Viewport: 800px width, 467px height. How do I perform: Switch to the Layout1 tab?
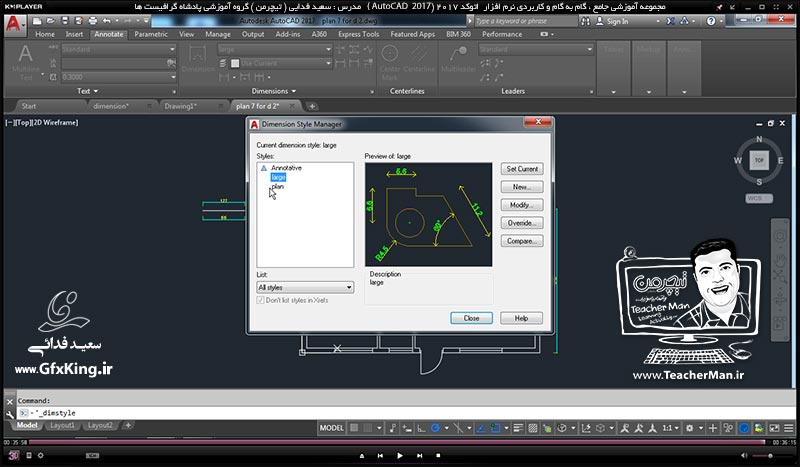coord(62,425)
